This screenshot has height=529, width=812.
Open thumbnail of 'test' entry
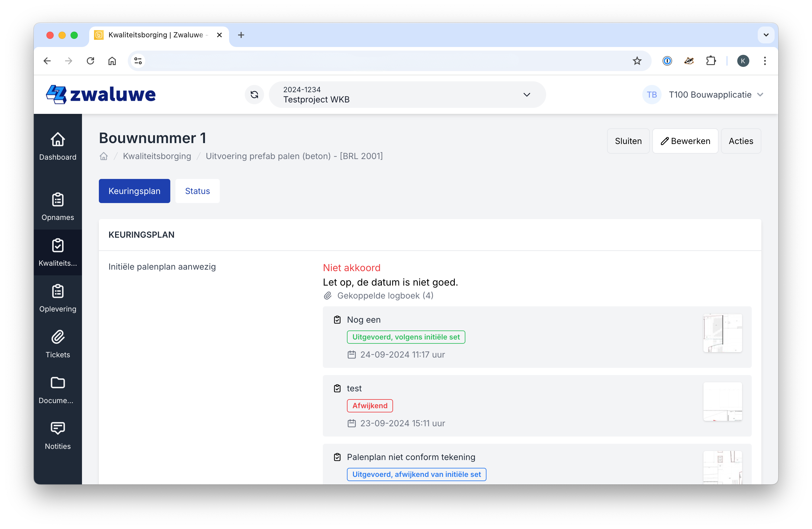click(722, 402)
